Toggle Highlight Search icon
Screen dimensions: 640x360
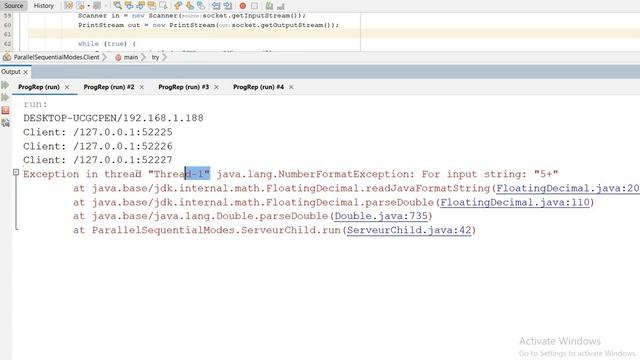(152, 6)
